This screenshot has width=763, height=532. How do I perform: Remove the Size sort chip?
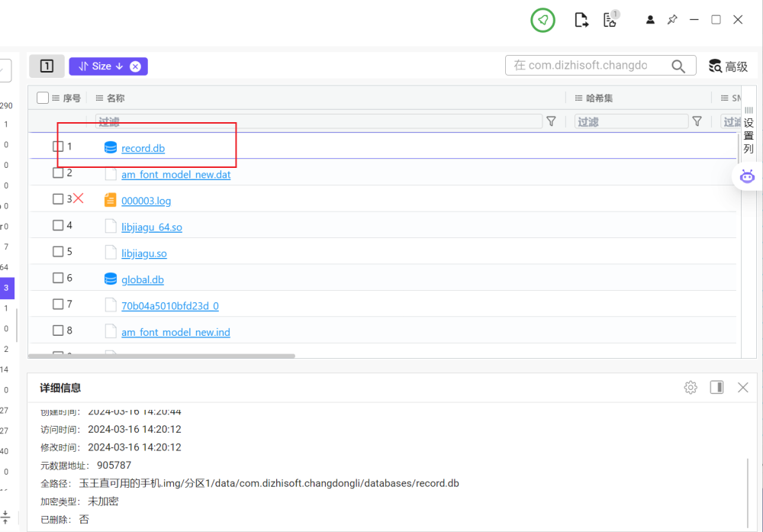pyautogui.click(x=135, y=66)
